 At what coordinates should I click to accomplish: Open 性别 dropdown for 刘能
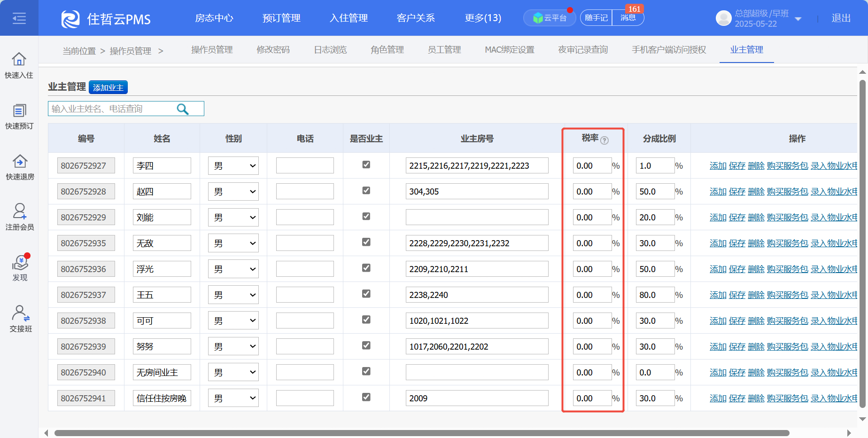(233, 218)
